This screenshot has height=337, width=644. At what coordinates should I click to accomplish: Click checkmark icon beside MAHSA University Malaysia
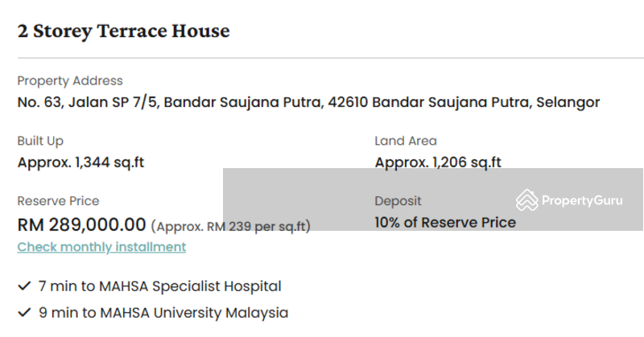(x=24, y=313)
